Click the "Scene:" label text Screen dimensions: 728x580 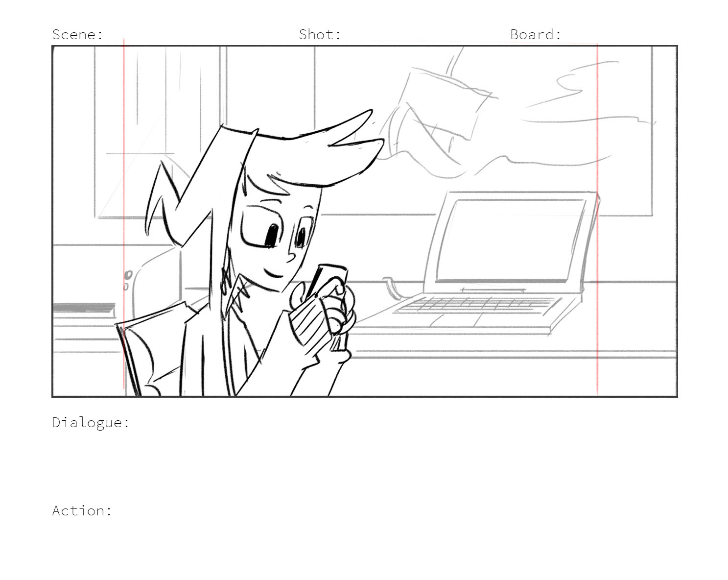78,34
